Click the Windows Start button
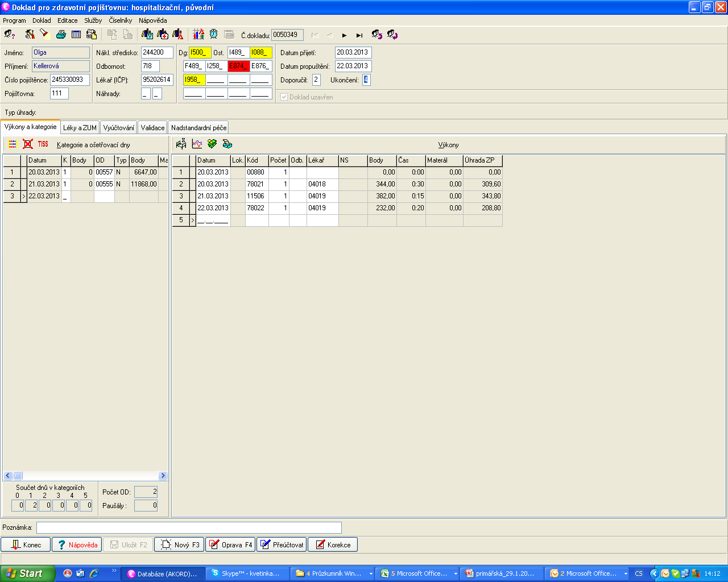Screen dimensions: 728x582 point(27,573)
